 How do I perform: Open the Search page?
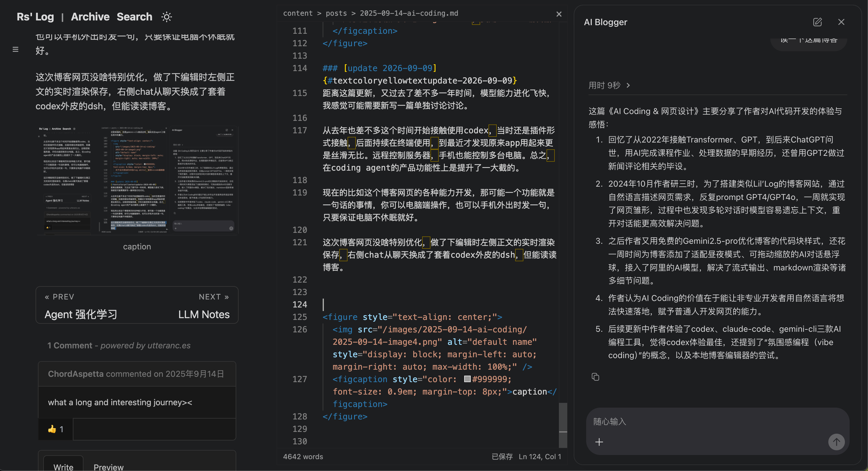click(134, 17)
